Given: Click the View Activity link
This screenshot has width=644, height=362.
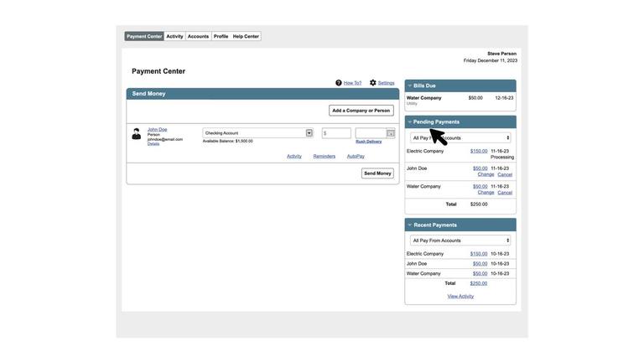Looking at the screenshot, I should point(460,297).
